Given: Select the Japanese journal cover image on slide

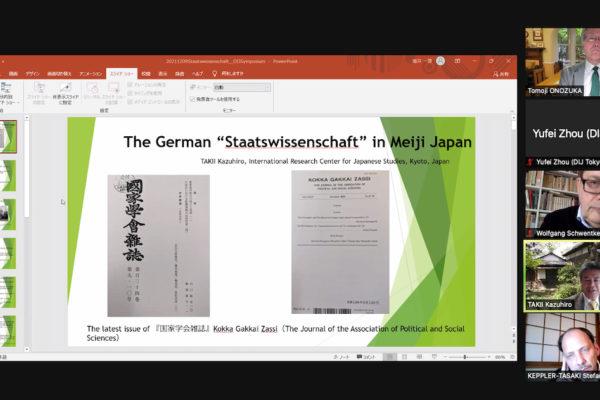Looking at the screenshot, I should [158, 246].
